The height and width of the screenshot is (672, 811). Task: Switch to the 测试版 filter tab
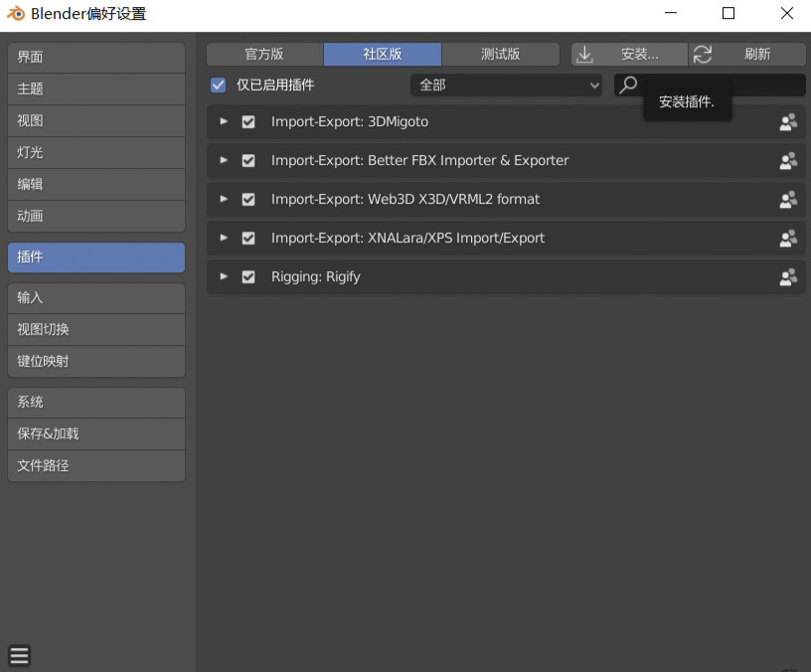[x=501, y=55]
